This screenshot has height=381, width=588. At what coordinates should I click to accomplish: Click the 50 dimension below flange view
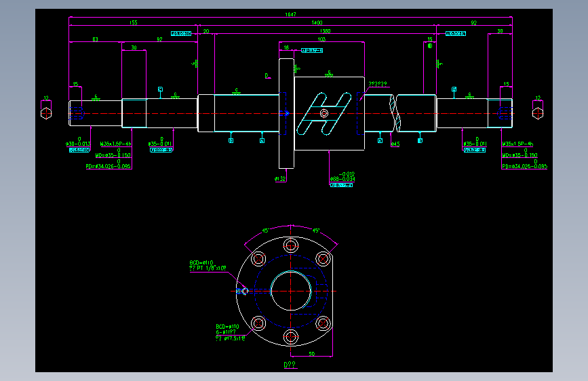(311, 354)
